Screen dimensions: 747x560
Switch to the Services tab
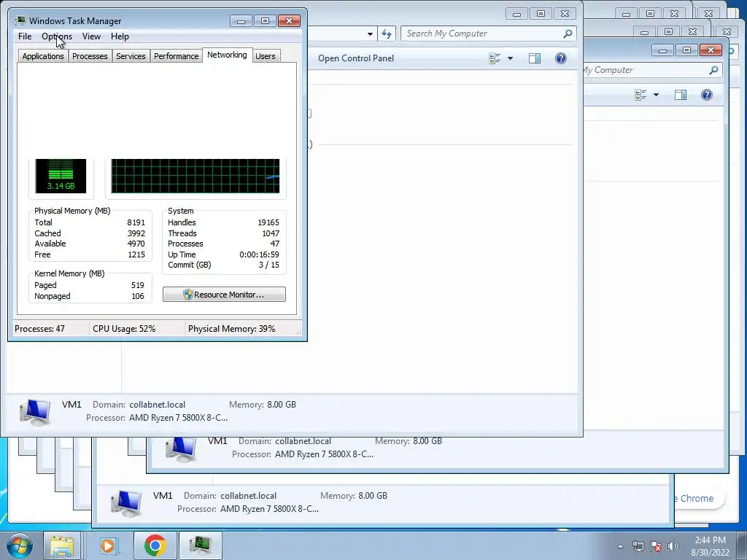(x=131, y=56)
